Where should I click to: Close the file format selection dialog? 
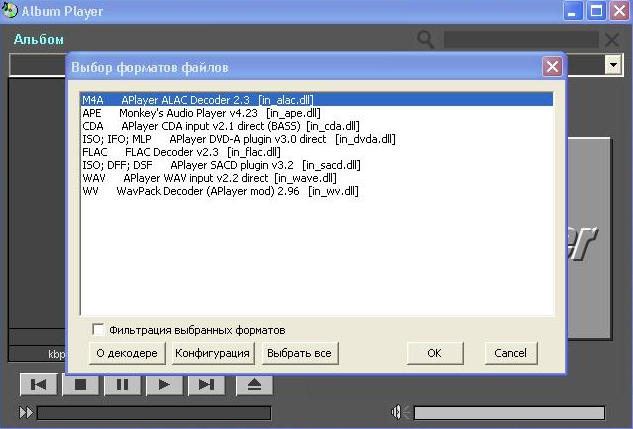(552, 66)
